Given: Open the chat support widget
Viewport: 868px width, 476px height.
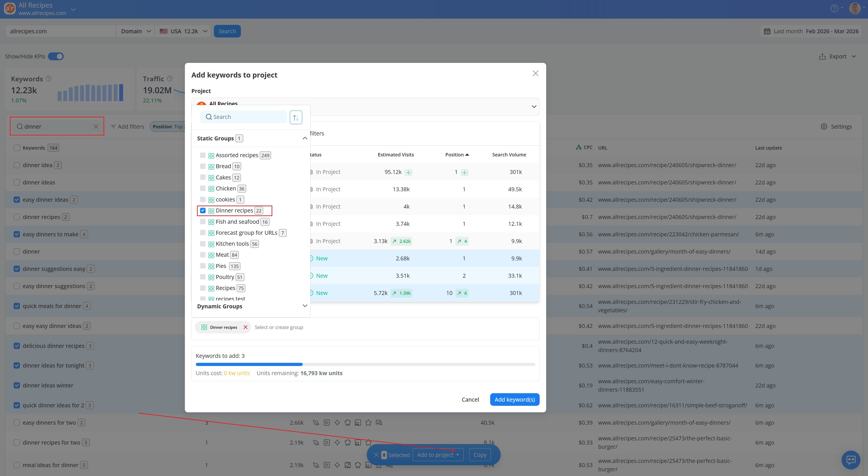Looking at the screenshot, I should click(851, 460).
